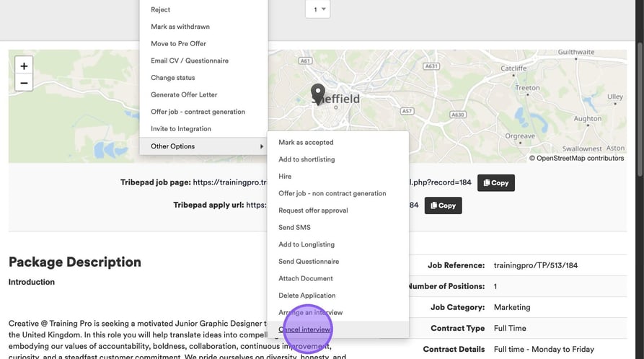Screen dimensions: 644x359
Task: Select Generate Offer Letter
Action: [x=184, y=94]
